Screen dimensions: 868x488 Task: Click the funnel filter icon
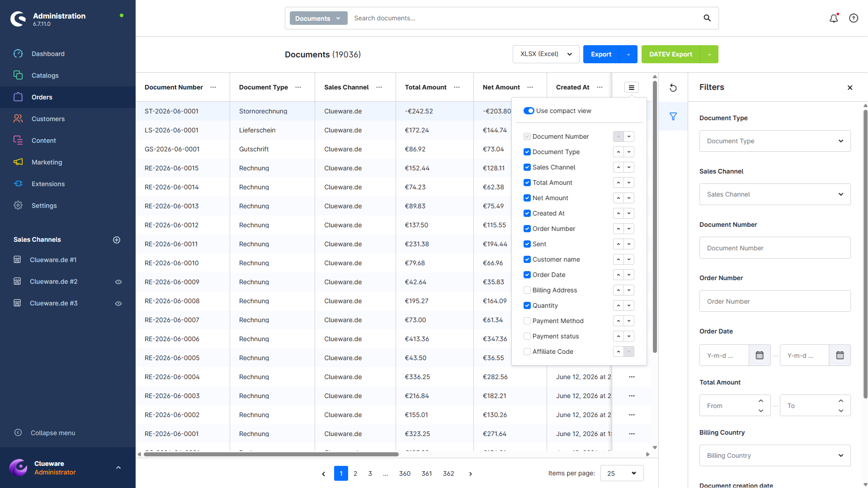(673, 117)
